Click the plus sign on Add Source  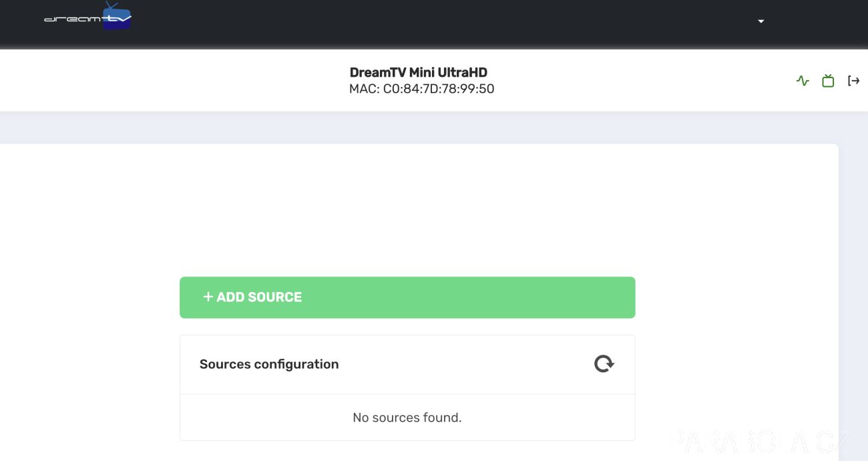(x=208, y=297)
